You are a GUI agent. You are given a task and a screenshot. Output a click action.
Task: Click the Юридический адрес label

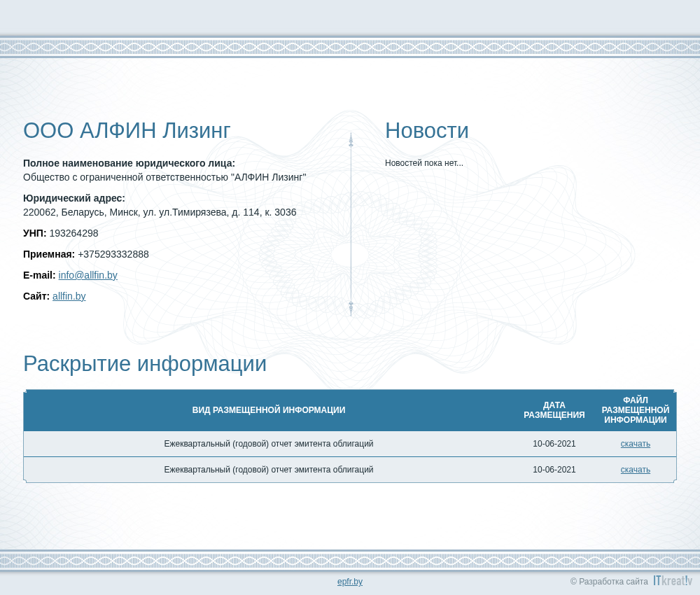(x=74, y=198)
